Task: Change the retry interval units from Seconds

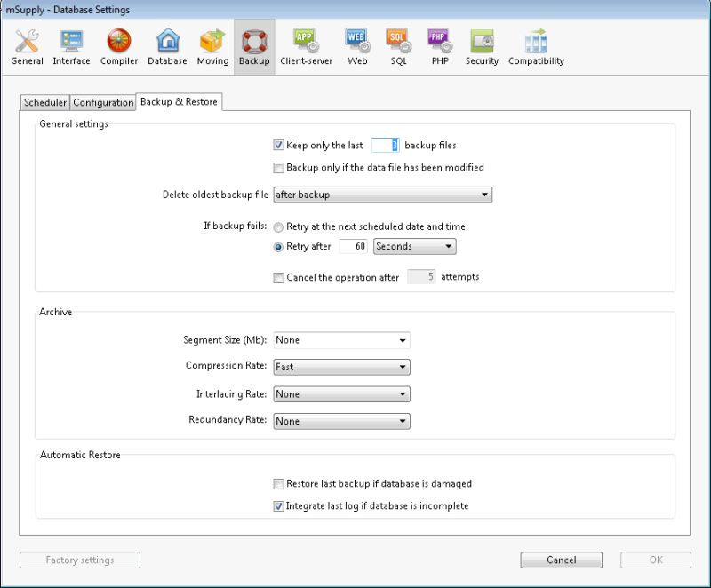Action: point(414,247)
